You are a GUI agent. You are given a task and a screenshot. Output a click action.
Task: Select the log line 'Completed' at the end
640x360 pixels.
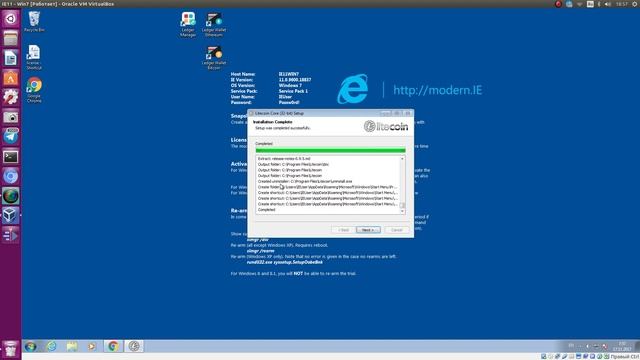pos(267,209)
